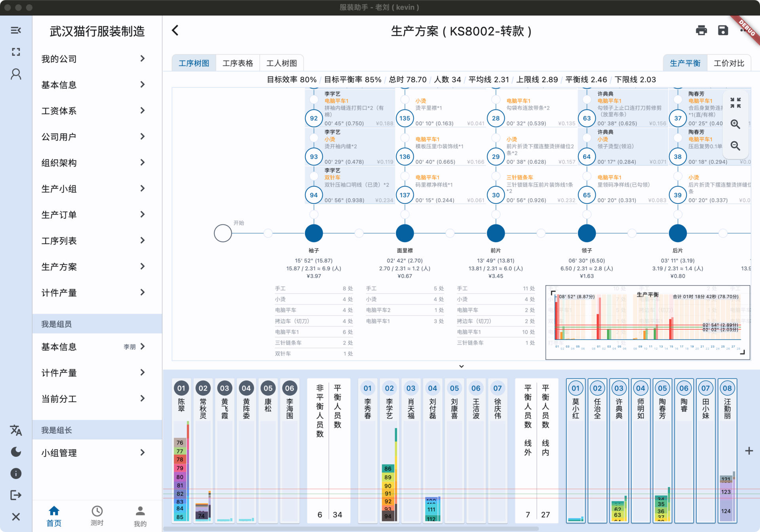Screen dimensions: 760x532
Task: Switch to dark mode moon icon
Action: tap(16, 452)
